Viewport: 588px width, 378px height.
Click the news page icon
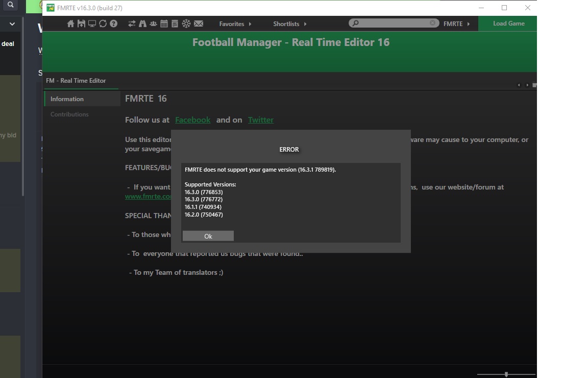(175, 23)
